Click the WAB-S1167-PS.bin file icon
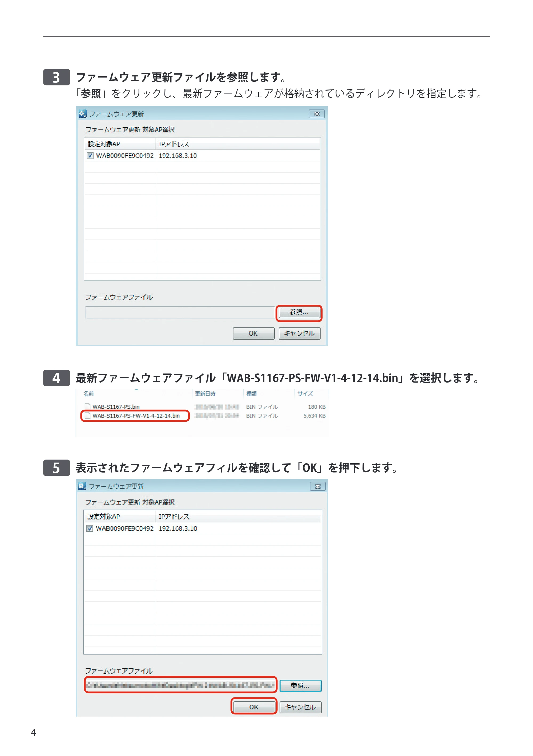 coord(87,407)
